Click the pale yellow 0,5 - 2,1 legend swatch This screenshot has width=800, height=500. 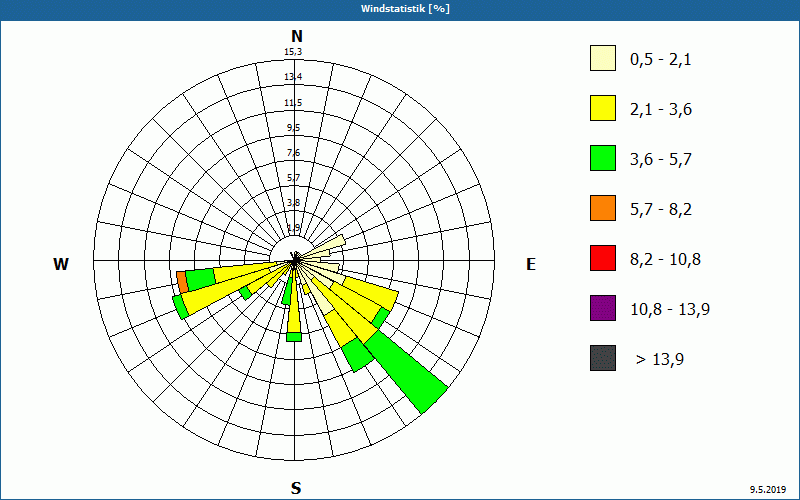pos(603,58)
